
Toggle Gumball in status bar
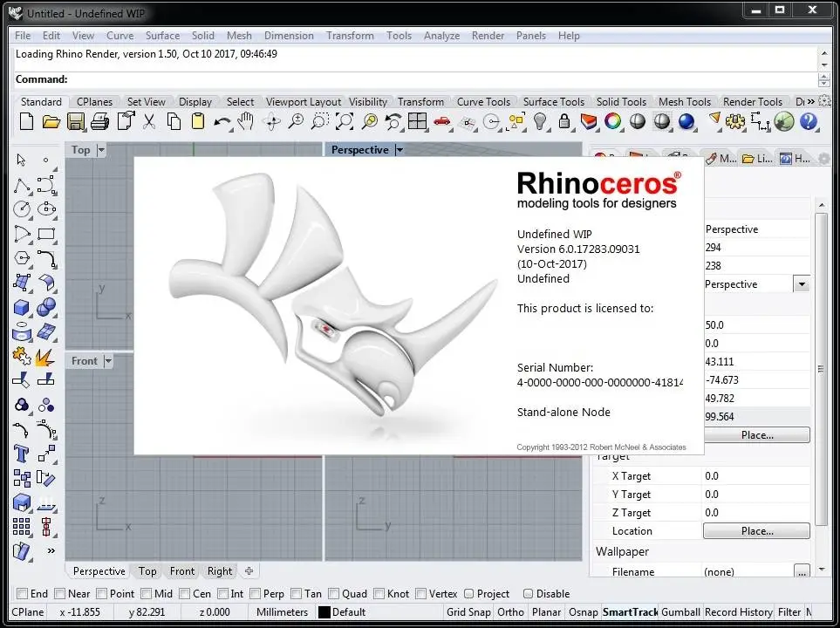tap(680, 612)
